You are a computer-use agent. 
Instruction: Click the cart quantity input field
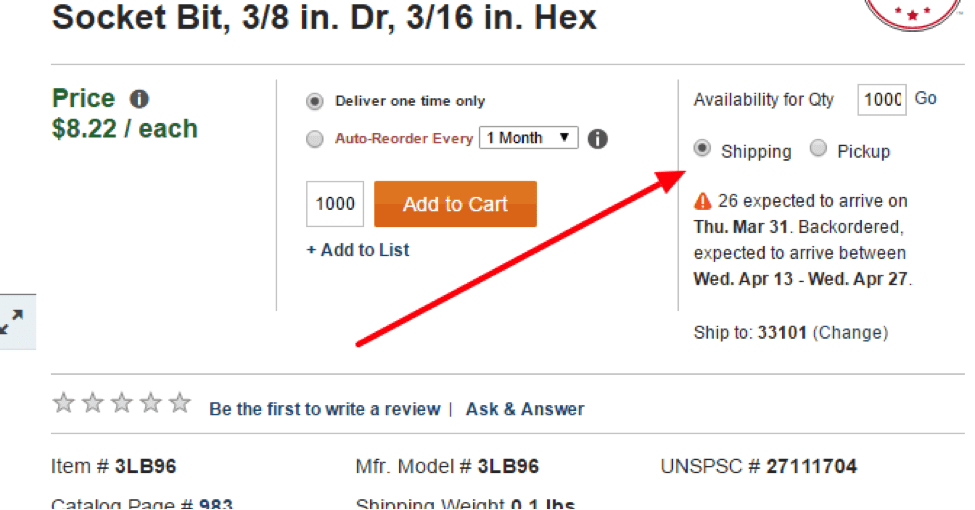click(x=335, y=204)
